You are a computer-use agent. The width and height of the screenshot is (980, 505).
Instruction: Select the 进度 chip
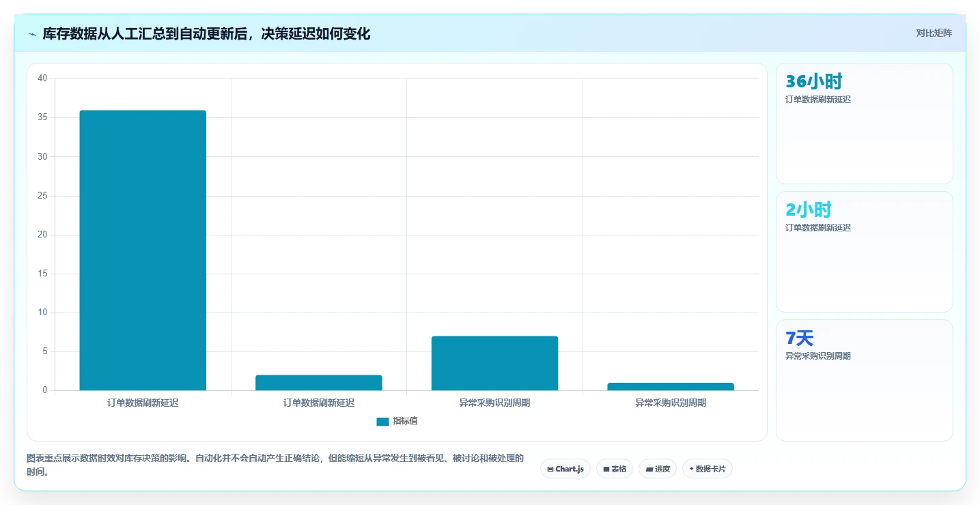(658, 469)
